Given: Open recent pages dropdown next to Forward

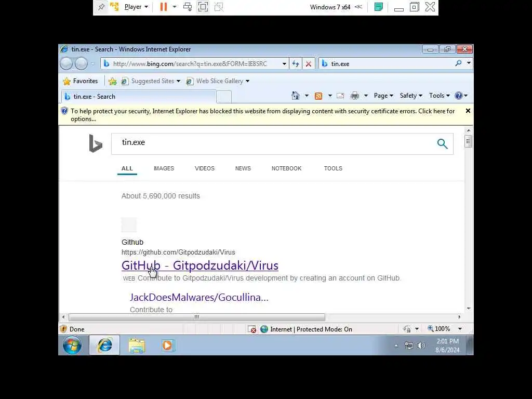Looking at the screenshot, I should pyautogui.click(x=92, y=64).
